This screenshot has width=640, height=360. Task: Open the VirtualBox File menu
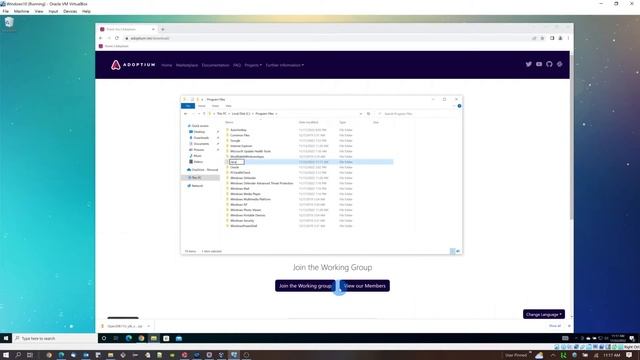(6, 11)
